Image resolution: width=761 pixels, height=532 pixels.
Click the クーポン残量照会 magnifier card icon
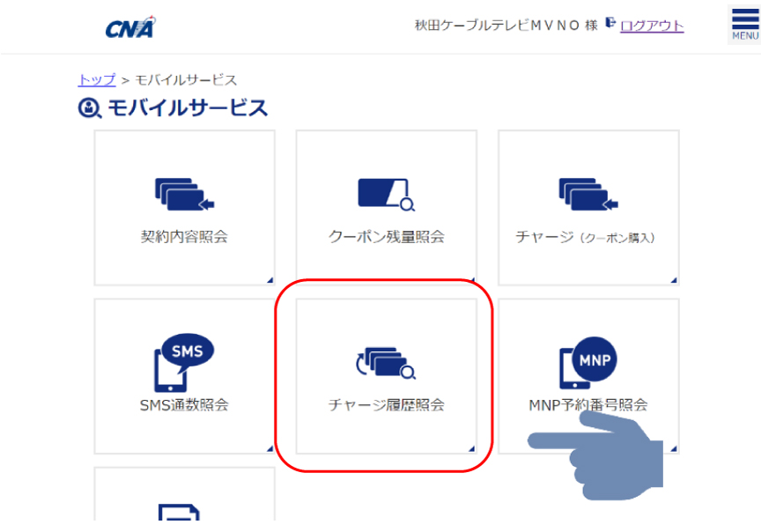click(x=387, y=195)
